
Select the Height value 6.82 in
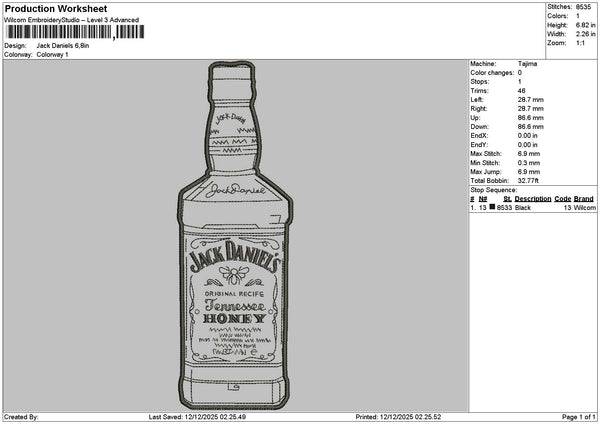point(585,25)
